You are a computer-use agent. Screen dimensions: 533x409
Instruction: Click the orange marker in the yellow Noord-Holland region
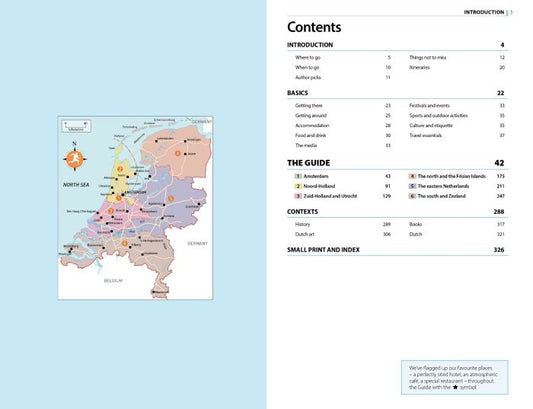point(120,169)
